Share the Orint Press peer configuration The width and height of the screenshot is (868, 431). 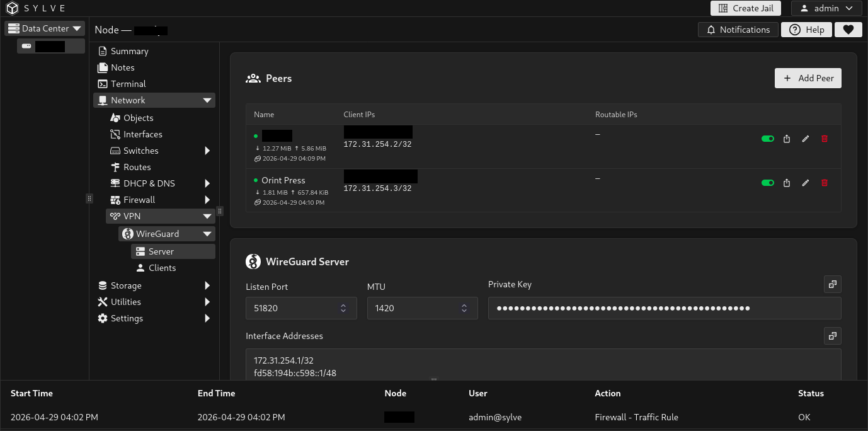(x=787, y=183)
